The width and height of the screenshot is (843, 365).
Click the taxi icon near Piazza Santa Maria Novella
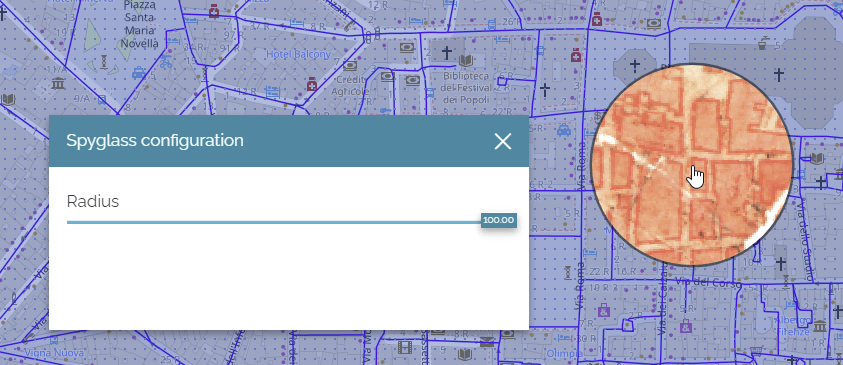138,72
